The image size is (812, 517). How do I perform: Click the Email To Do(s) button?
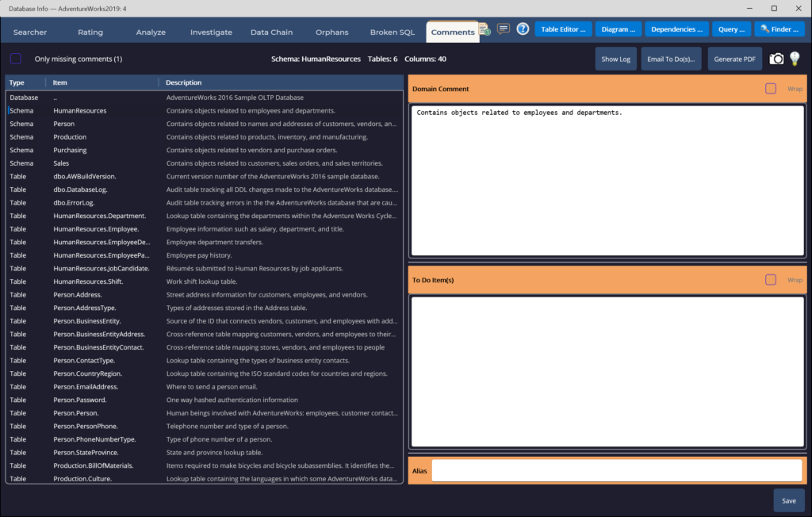(671, 59)
